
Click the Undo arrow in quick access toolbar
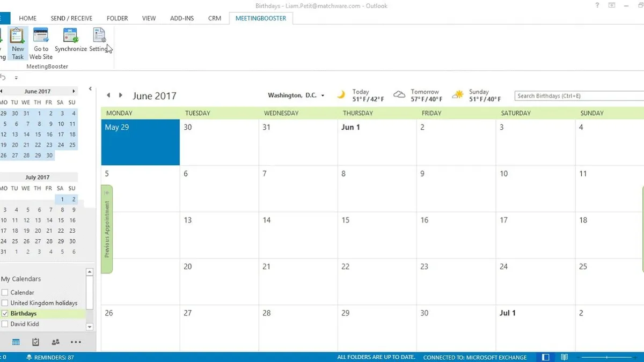click(3, 78)
